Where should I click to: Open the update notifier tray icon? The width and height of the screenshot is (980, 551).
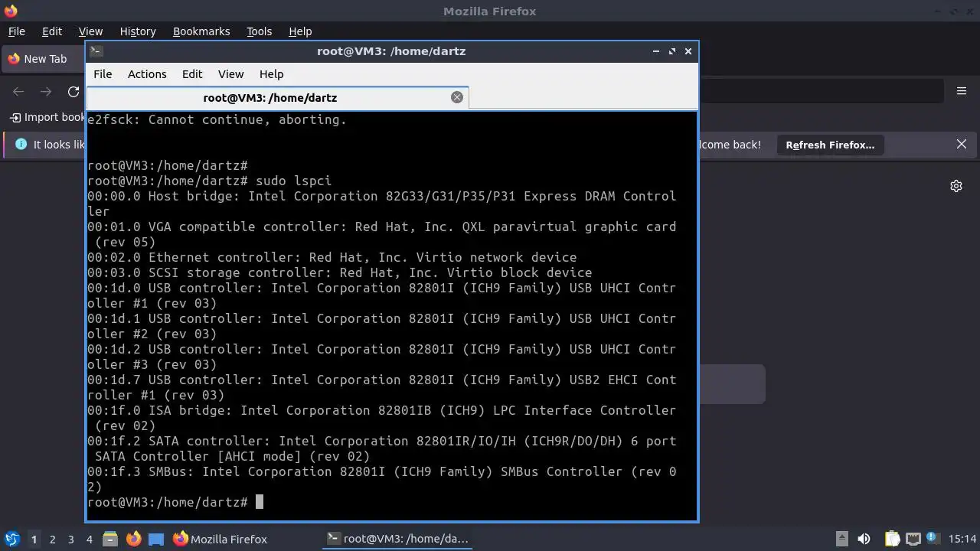point(933,539)
